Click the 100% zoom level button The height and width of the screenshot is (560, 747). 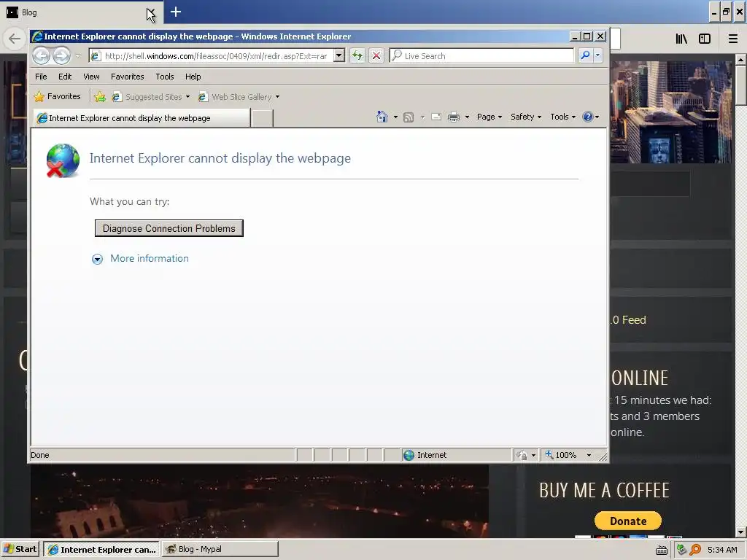tap(561, 455)
